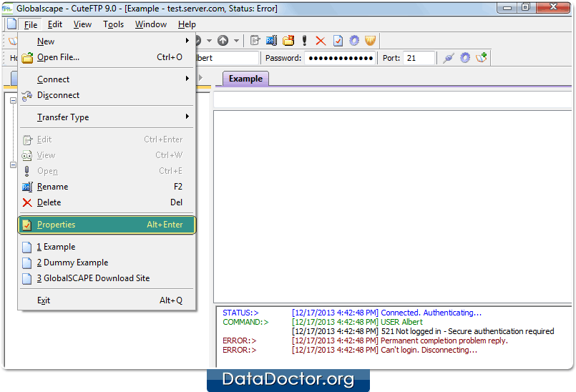Click the 'COMMAND:>' label in the log

(245, 322)
